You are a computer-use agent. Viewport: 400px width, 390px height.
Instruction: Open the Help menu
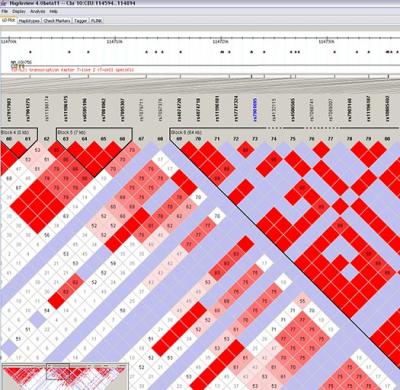(x=53, y=11)
